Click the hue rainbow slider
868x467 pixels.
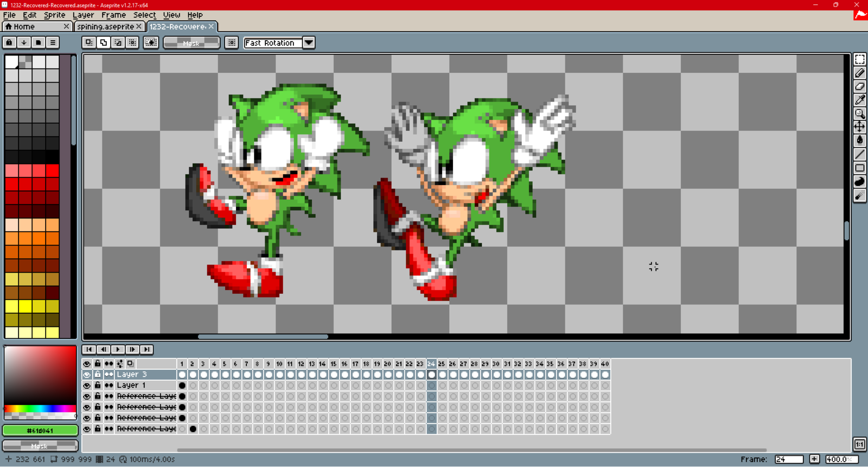40,408
